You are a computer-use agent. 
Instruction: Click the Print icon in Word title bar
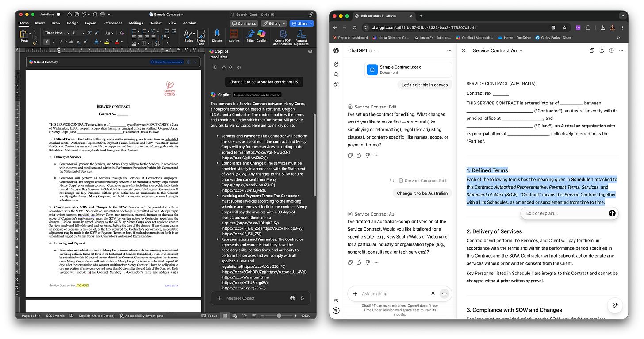point(103,15)
